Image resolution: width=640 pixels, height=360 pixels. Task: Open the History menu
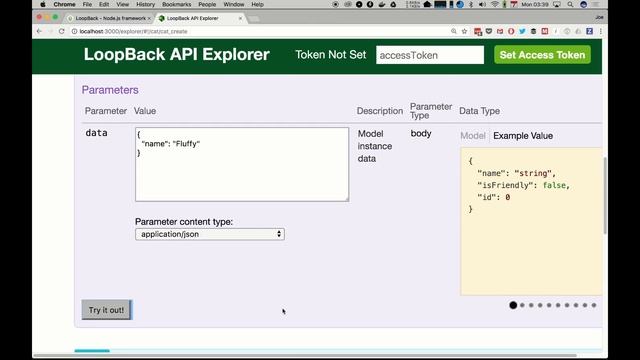[x=145, y=4]
